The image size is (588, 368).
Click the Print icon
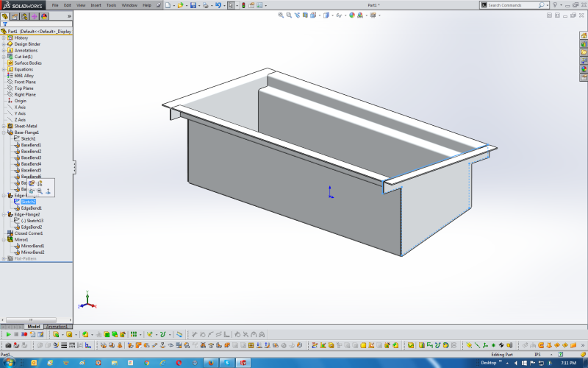(x=205, y=5)
